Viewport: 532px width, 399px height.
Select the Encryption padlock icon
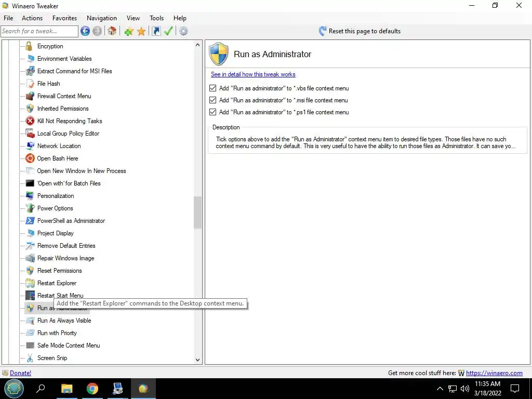pyautogui.click(x=30, y=46)
